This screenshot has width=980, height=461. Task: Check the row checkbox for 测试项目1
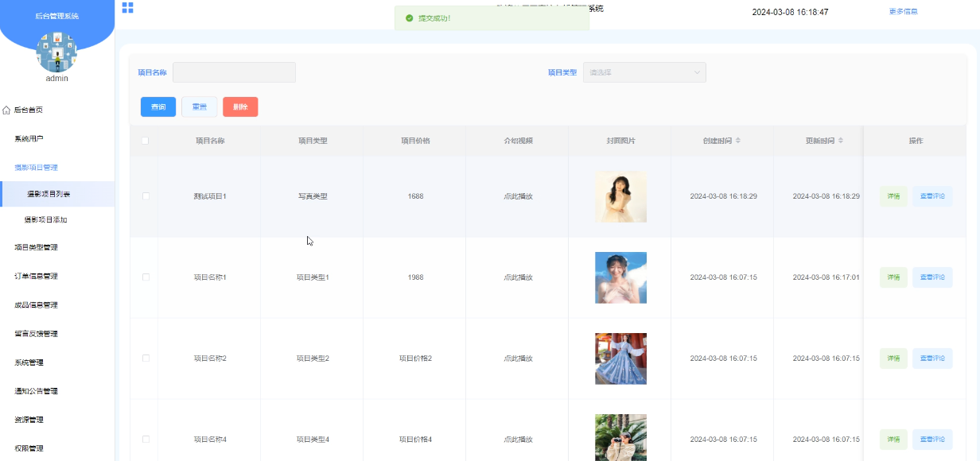click(x=146, y=196)
